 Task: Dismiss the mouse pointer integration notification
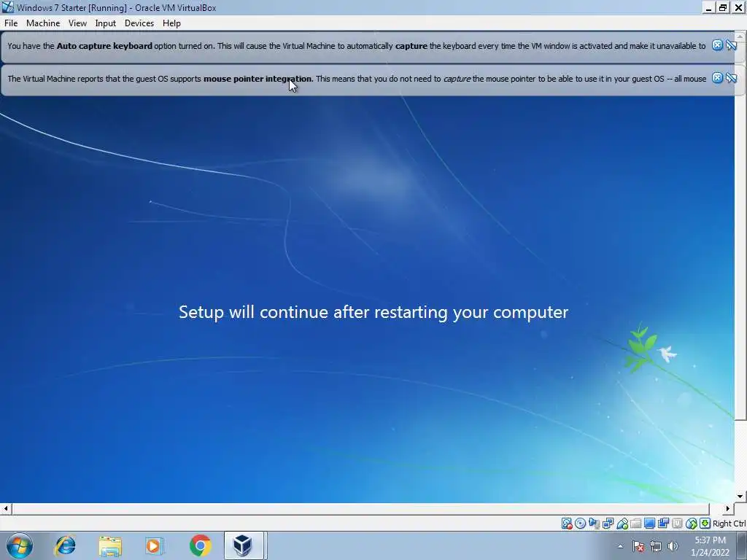[718, 78]
